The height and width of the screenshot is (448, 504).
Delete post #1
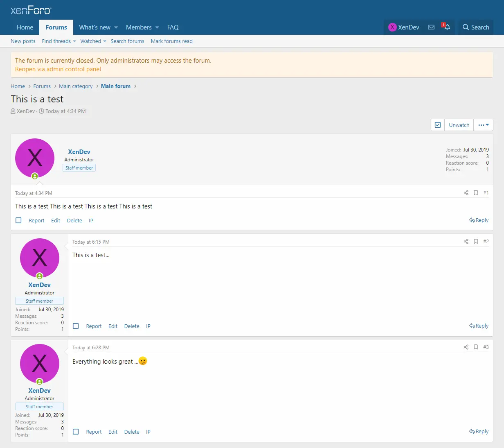(x=74, y=221)
